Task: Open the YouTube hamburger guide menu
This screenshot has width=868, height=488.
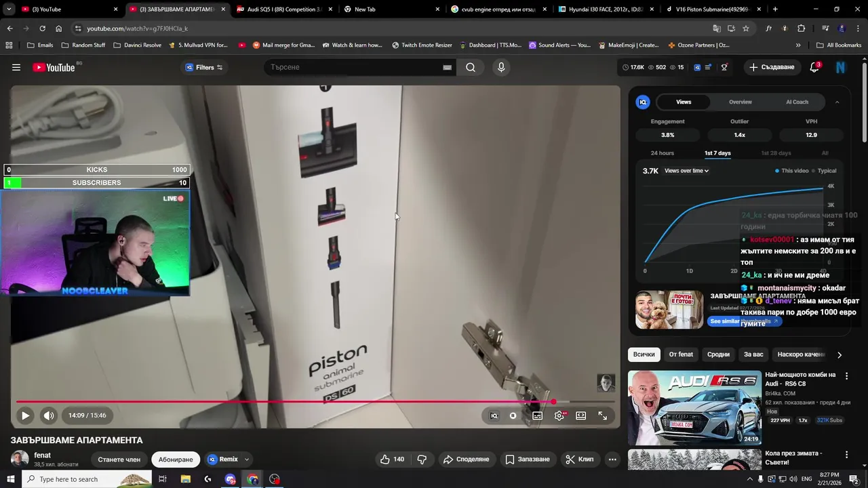Action: click(x=16, y=67)
